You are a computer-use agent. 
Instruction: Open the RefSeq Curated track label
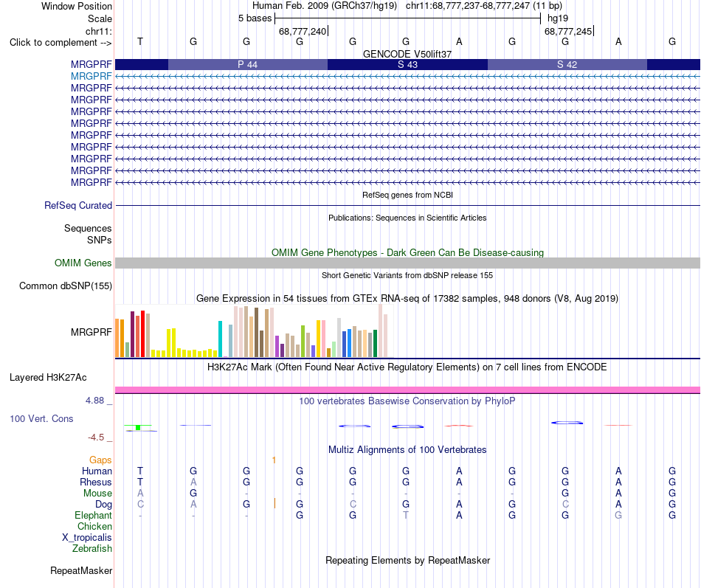click(x=77, y=206)
